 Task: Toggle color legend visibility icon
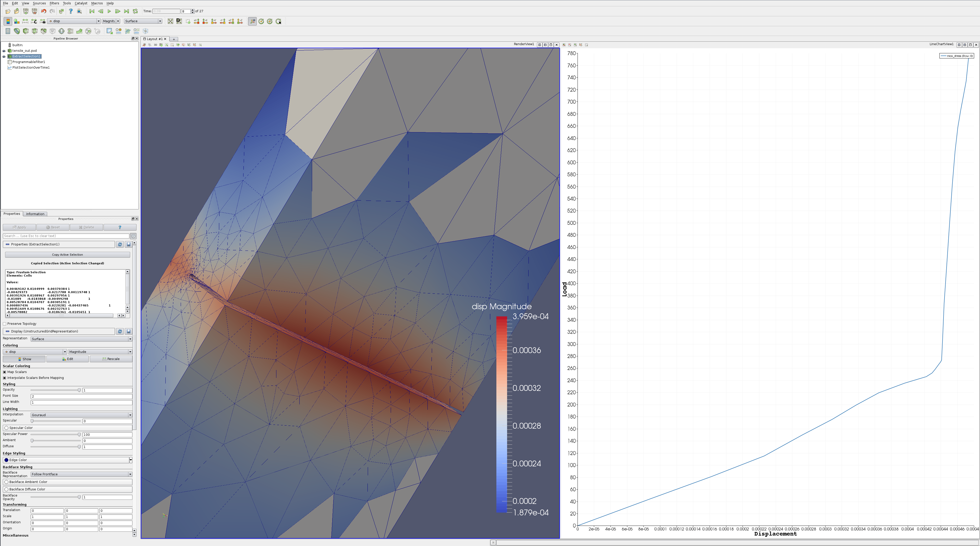(x=8, y=21)
